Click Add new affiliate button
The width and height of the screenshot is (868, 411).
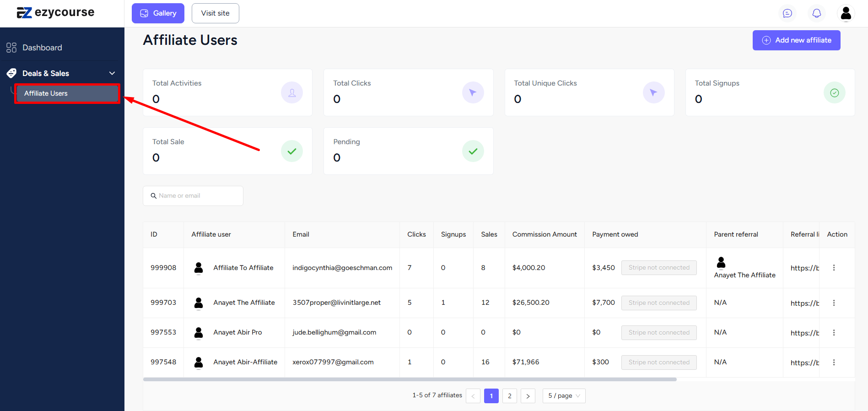(x=797, y=40)
